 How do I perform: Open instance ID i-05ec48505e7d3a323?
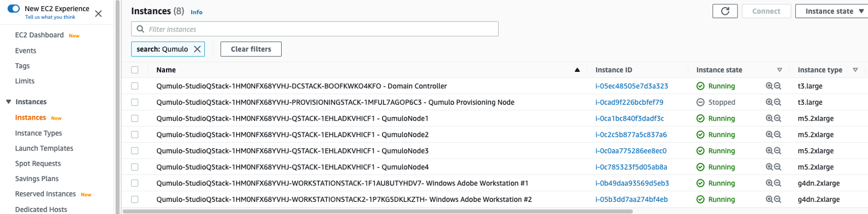[632, 86]
